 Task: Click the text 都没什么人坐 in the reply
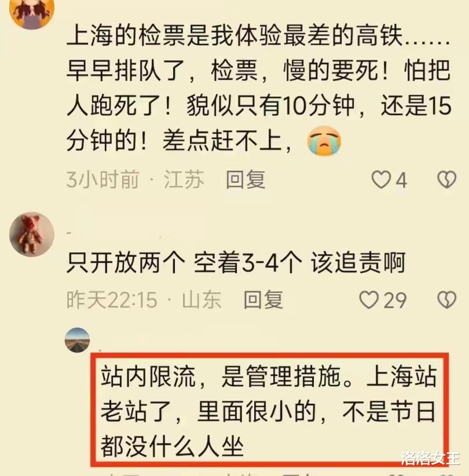[172, 447]
